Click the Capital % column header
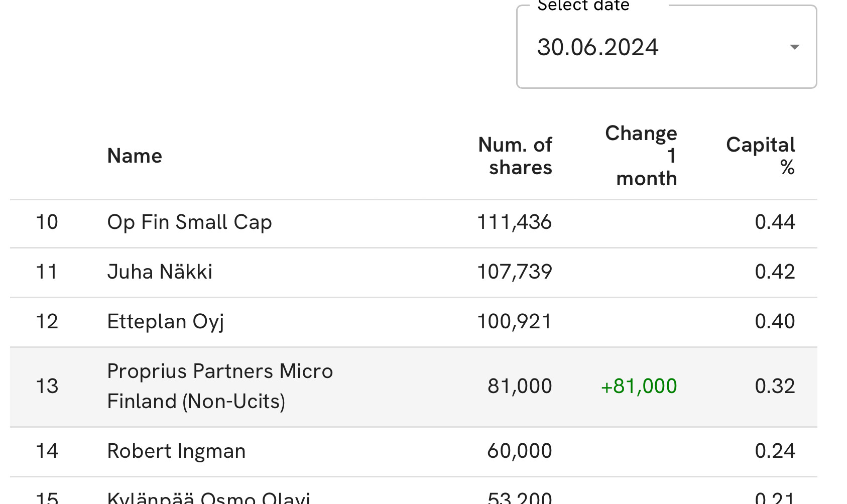Screen dimensions: 847x504 click(x=760, y=156)
